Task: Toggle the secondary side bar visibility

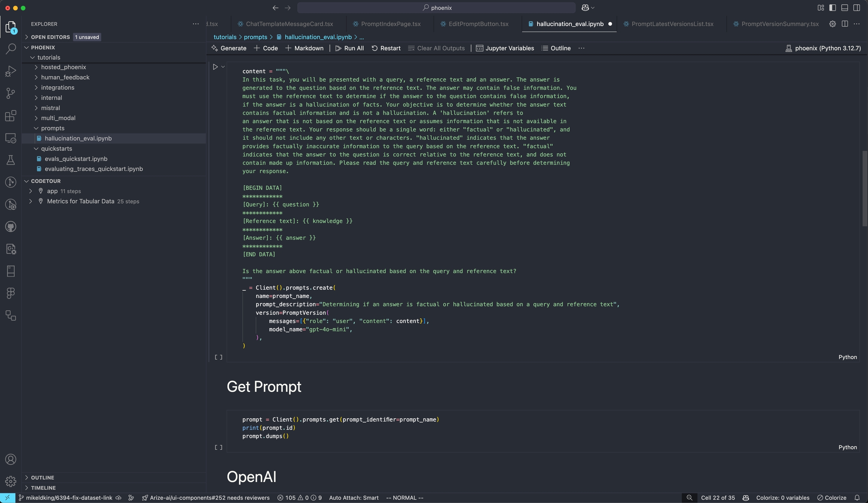Action: (857, 8)
